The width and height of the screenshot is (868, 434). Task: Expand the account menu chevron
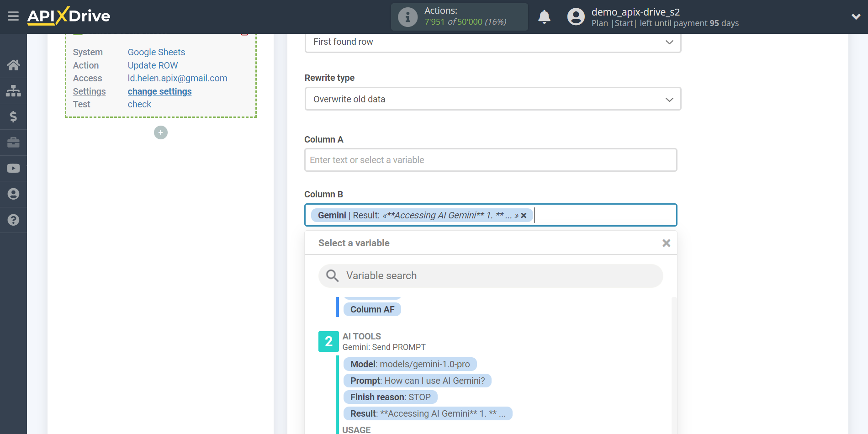point(856,17)
